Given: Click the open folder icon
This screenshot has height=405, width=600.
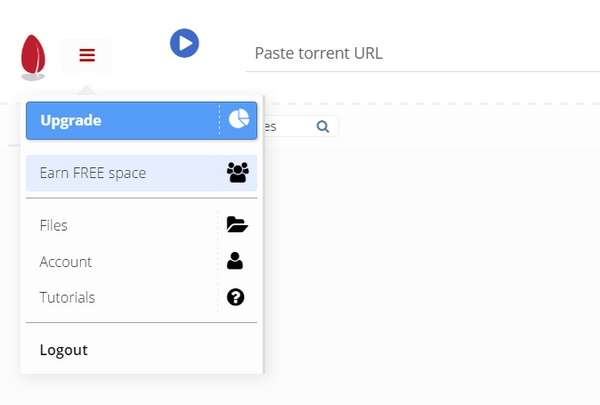Looking at the screenshot, I should (237, 224).
